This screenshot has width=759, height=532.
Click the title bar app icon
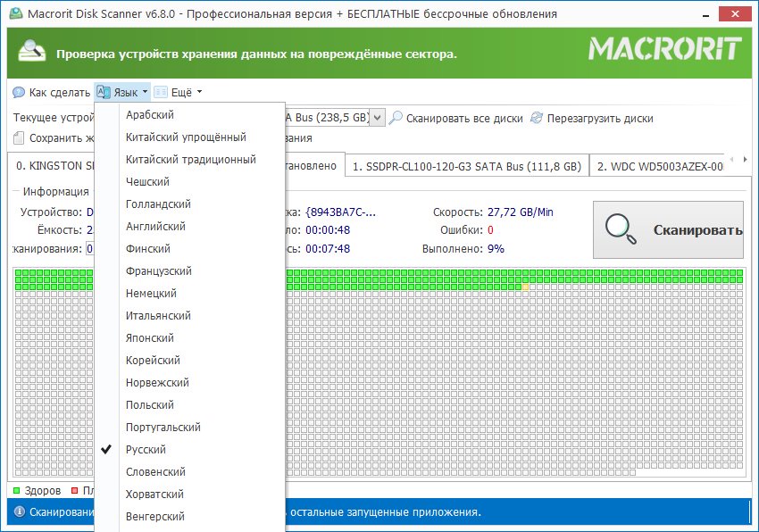click(x=16, y=13)
